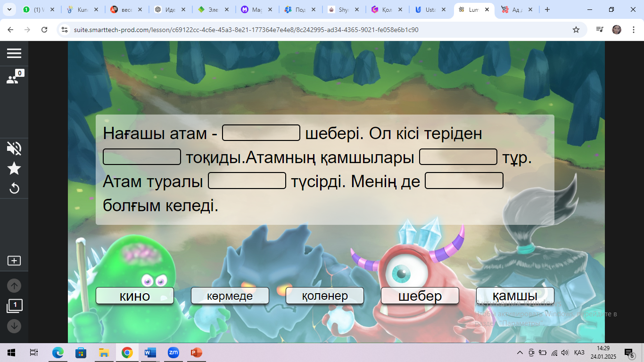This screenshot has height=362, width=644.
Task: Open the volume tray icon
Action: click(565, 353)
